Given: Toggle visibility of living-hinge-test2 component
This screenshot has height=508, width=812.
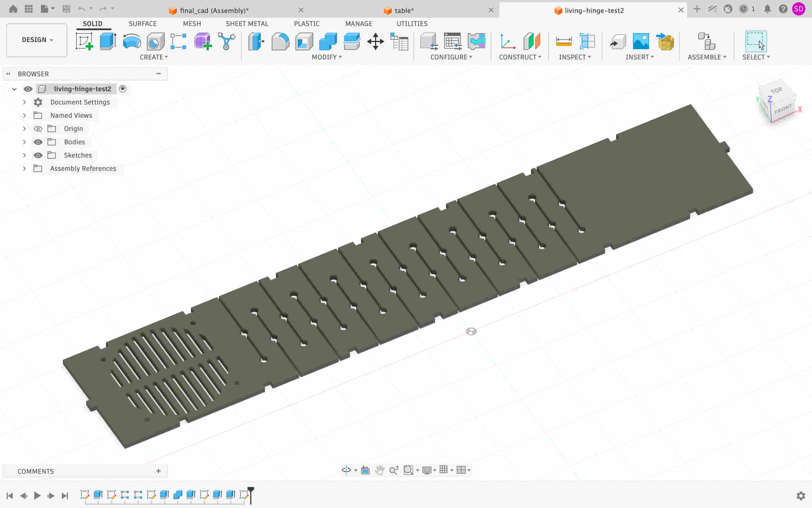Looking at the screenshot, I should pos(28,89).
